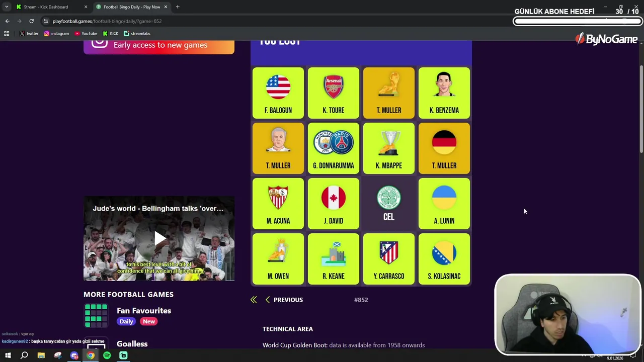This screenshot has width=644, height=362.
Task: Click the MORE FOOTBALL GAMES heading
Action: pyautogui.click(x=129, y=295)
